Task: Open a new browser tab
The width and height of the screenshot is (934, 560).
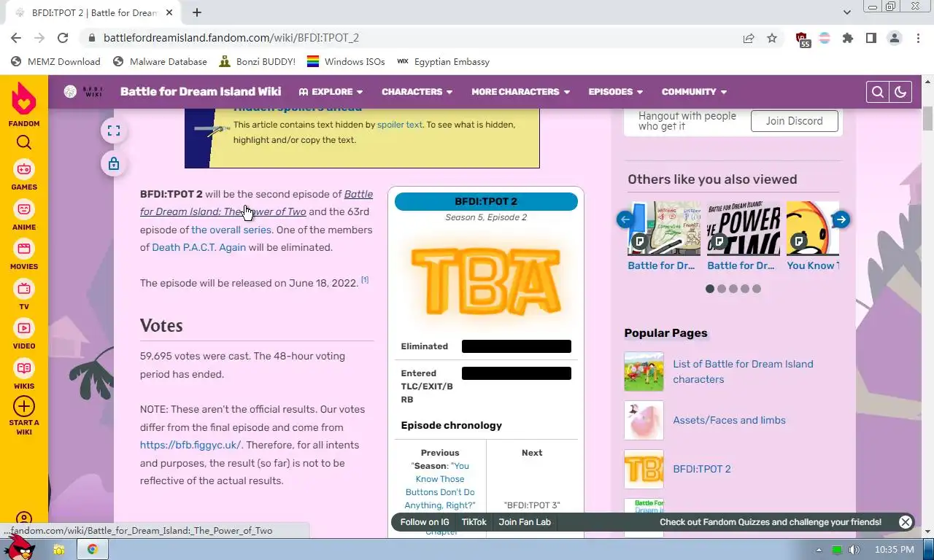Action: pyautogui.click(x=197, y=12)
